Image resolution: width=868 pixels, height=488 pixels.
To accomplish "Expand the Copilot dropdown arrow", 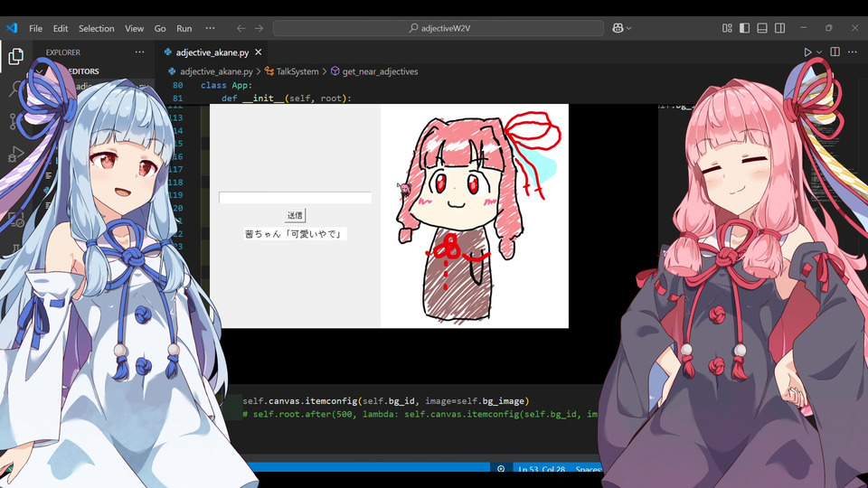I will coord(629,28).
